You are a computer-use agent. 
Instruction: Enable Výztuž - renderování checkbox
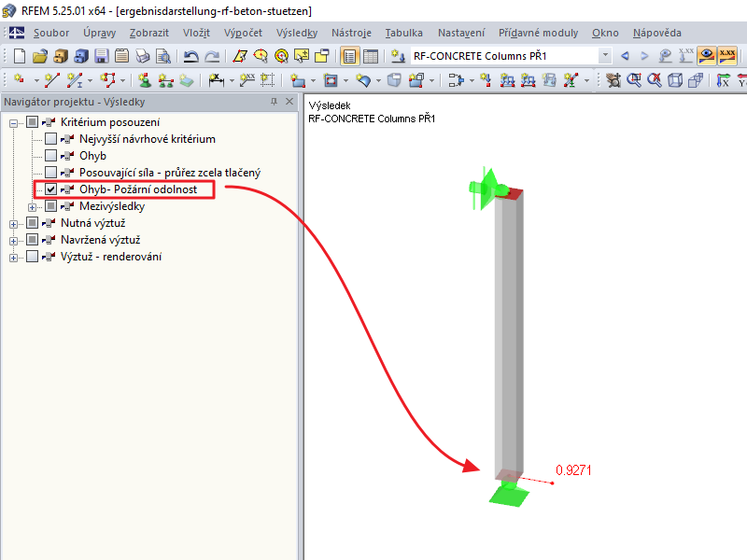pyautogui.click(x=32, y=257)
